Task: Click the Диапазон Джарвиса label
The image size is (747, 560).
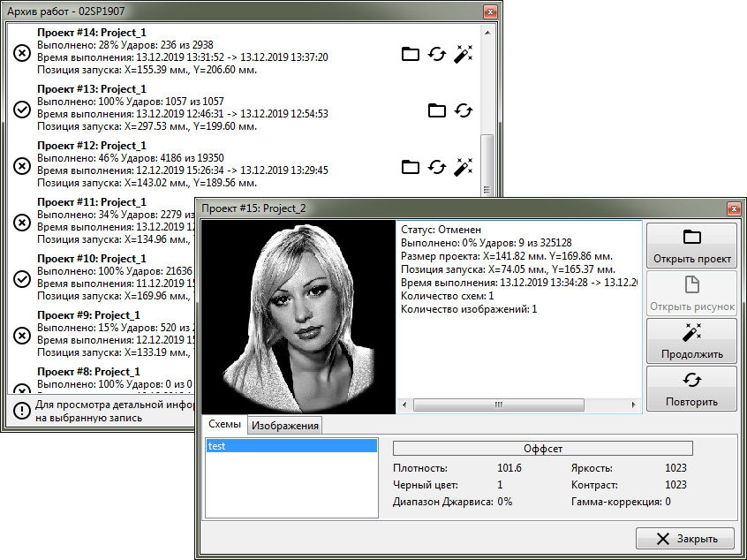Action: tap(443, 502)
